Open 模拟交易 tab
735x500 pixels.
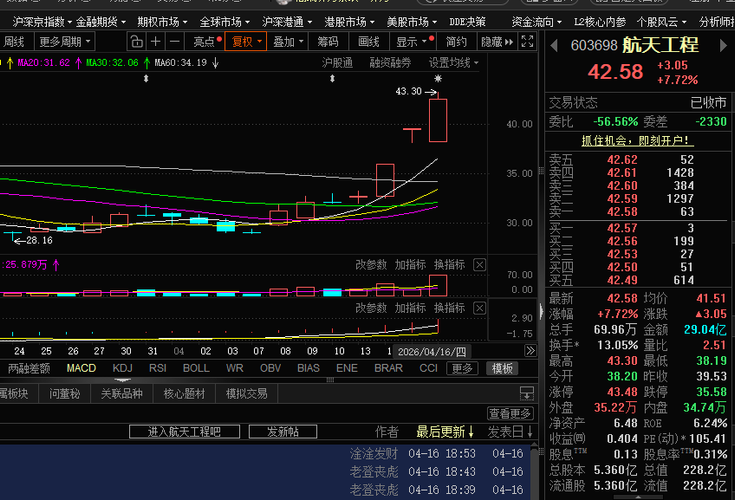pos(247,394)
